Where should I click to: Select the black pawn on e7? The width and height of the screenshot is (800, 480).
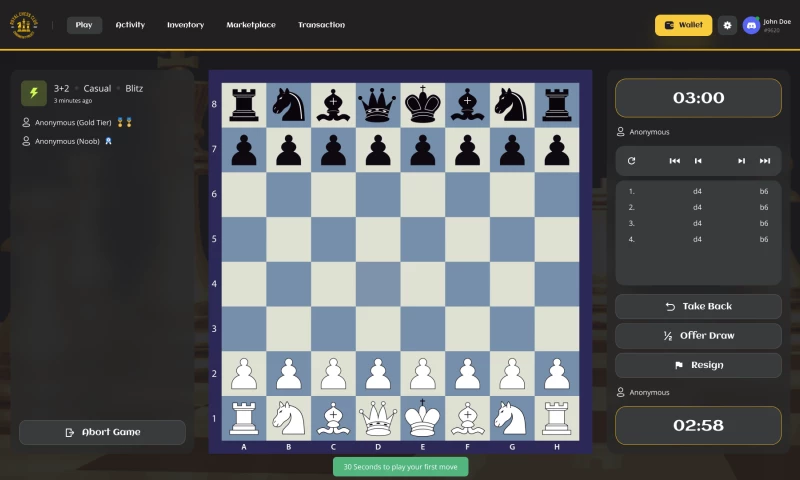[422, 149]
